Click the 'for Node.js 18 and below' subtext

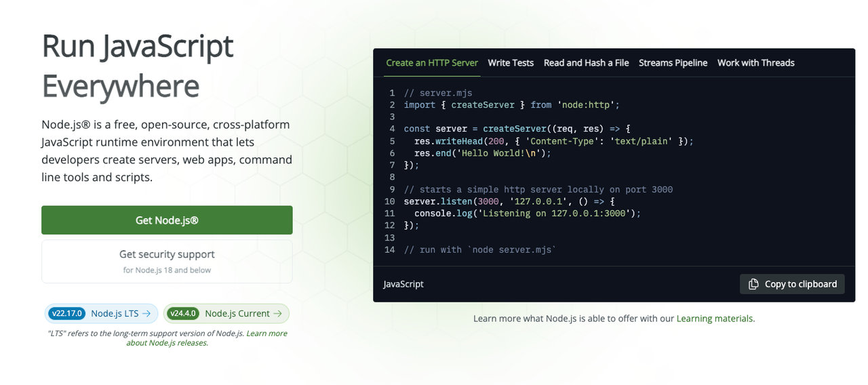[167, 270]
